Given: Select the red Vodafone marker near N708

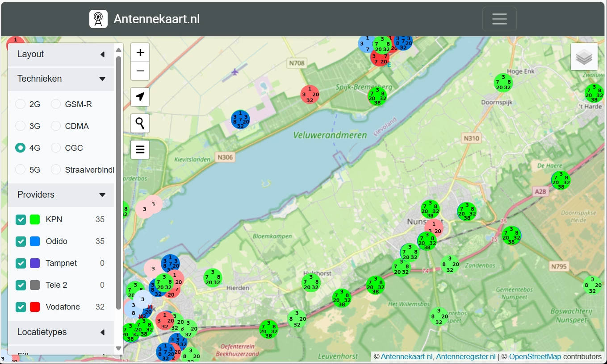Looking at the screenshot, I should (x=310, y=95).
